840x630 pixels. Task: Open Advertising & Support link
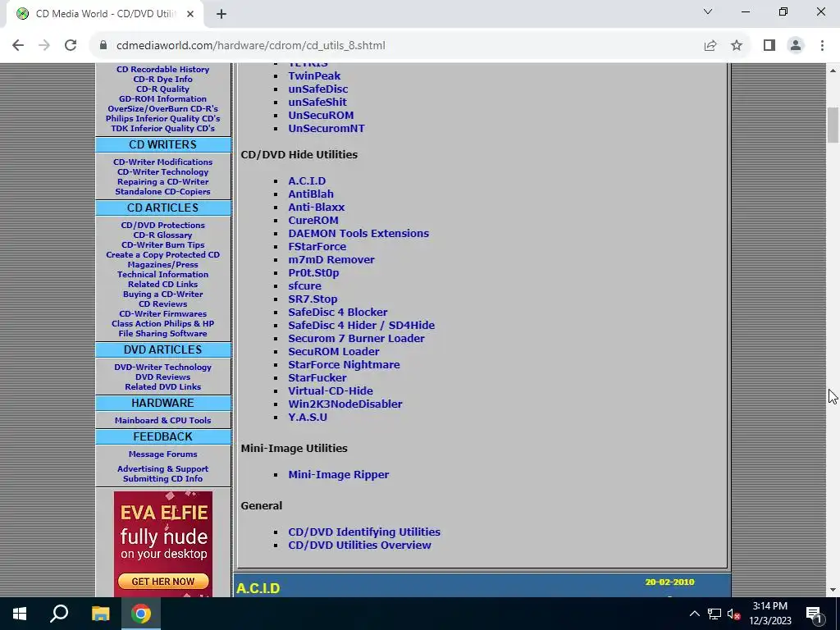[x=163, y=469]
